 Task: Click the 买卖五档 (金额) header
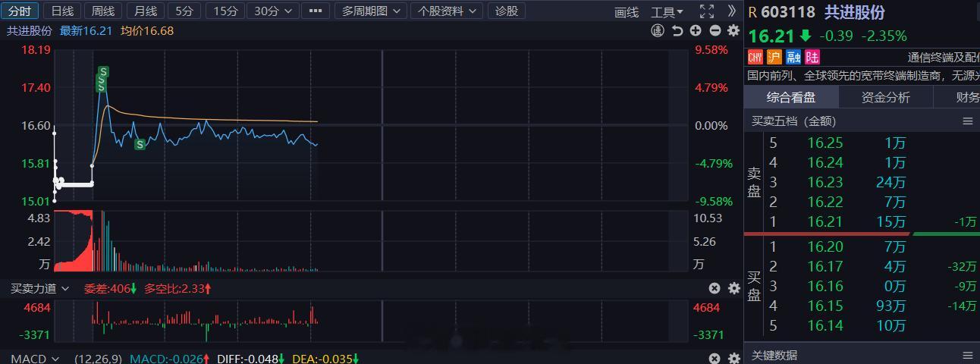coord(793,121)
